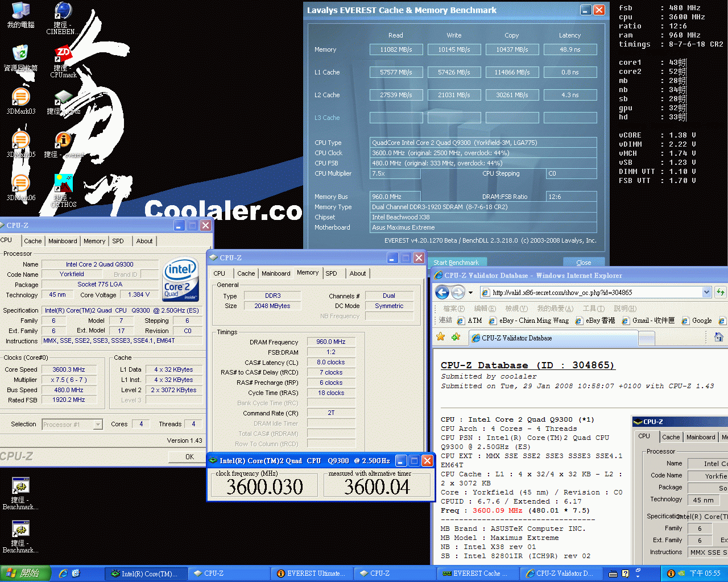Screen dimensions: 728x582
Task: Click the Internet Explorer quick launch icon
Action: (x=63, y=573)
